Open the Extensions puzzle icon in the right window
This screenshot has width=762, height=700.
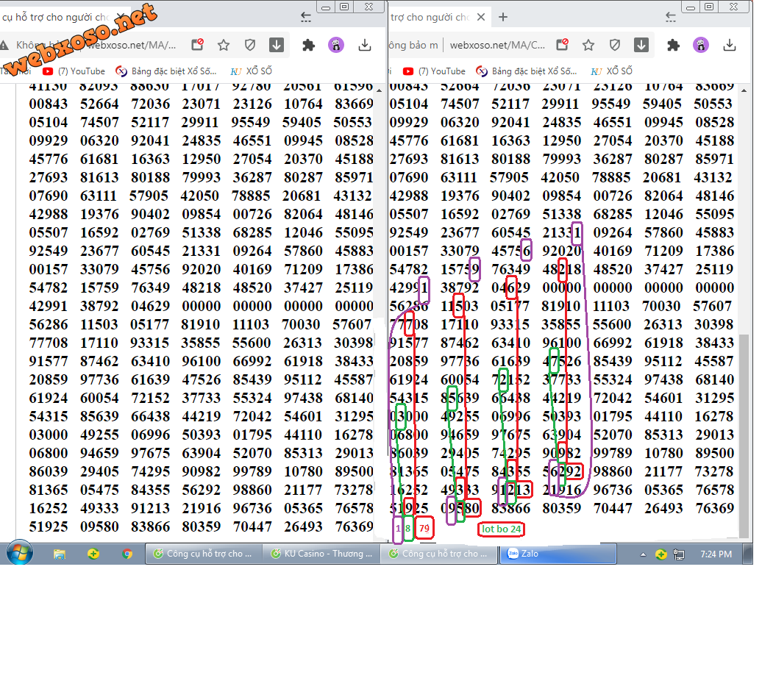click(x=673, y=45)
